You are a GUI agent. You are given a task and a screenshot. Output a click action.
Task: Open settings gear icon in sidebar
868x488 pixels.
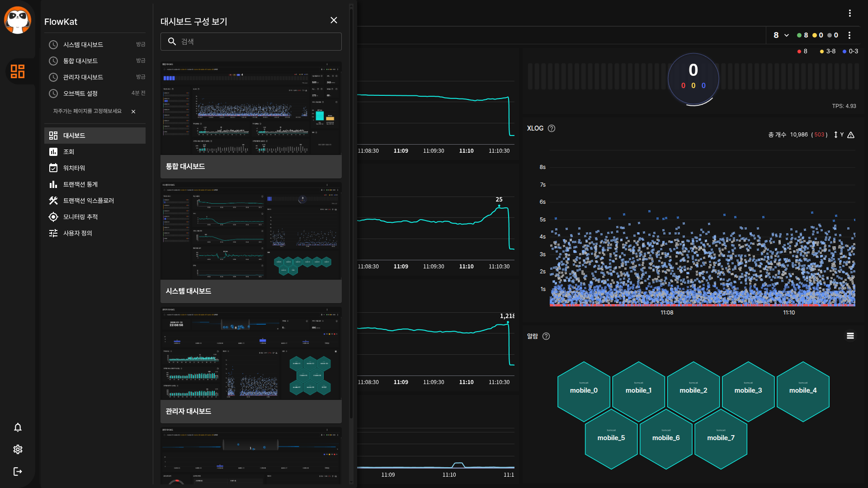18,449
